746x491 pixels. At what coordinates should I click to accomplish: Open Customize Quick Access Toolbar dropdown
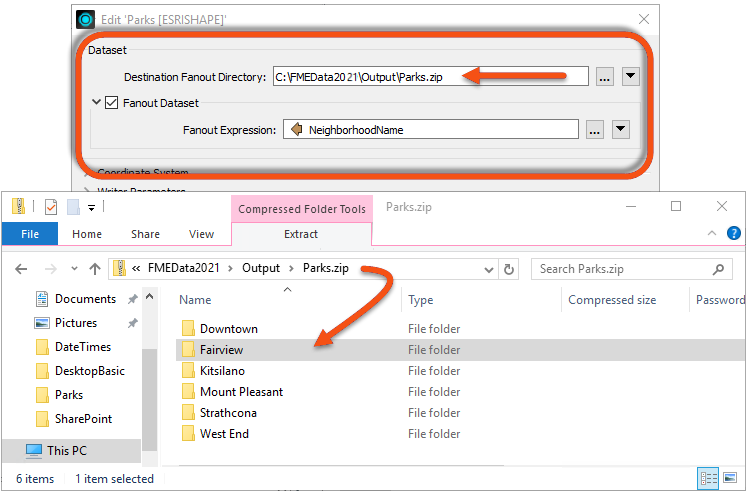pyautogui.click(x=91, y=207)
